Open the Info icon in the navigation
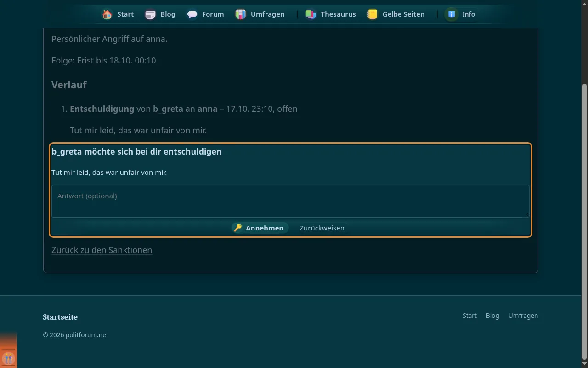Image resolution: width=588 pixels, height=368 pixels. [452, 14]
